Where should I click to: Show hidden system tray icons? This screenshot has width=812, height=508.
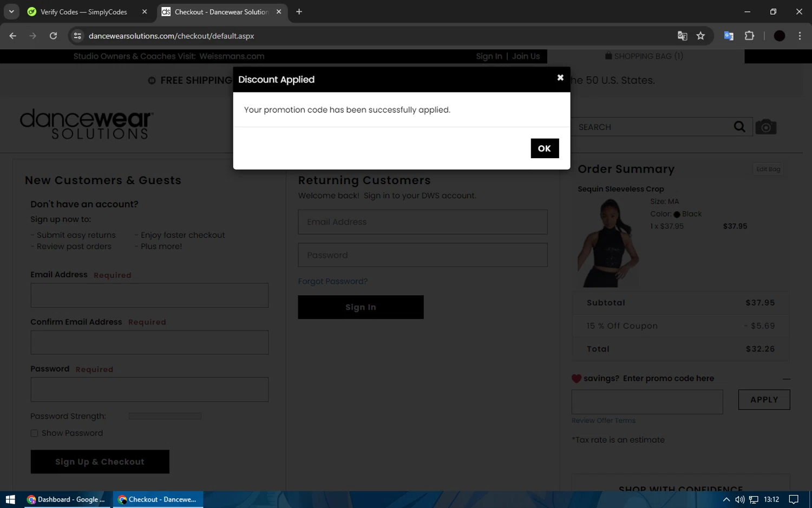pos(726,499)
